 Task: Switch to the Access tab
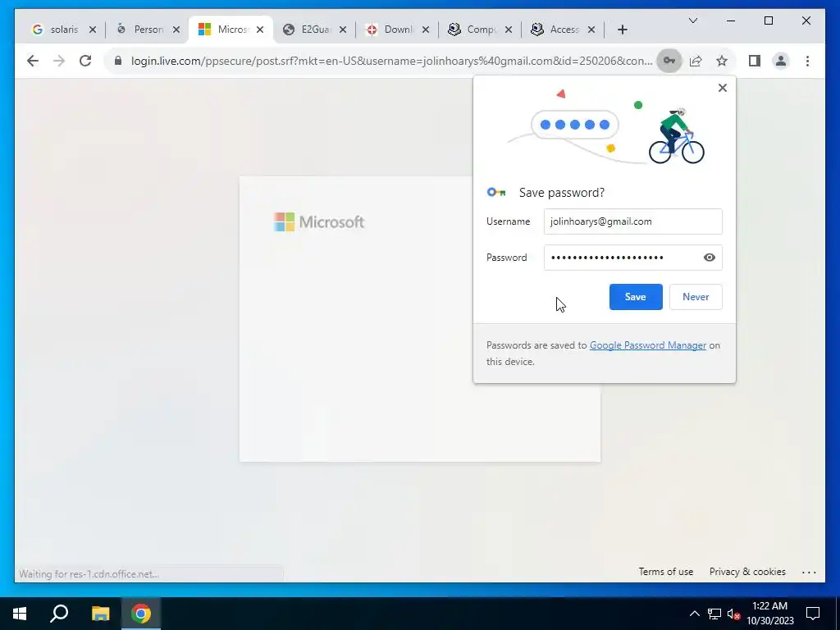click(564, 30)
